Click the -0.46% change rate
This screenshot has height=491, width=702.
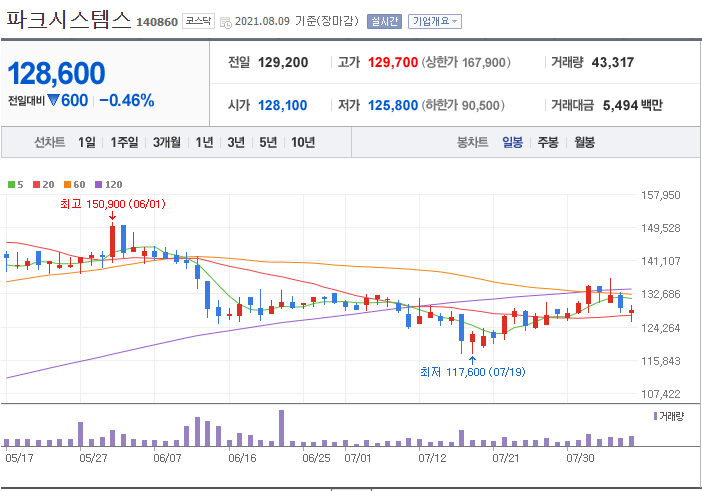pyautogui.click(x=127, y=101)
